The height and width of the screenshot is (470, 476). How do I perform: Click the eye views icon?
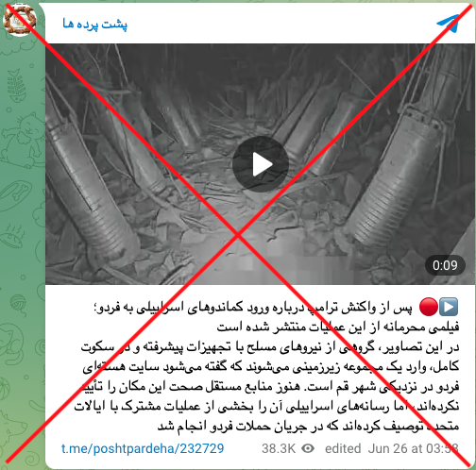(308, 448)
